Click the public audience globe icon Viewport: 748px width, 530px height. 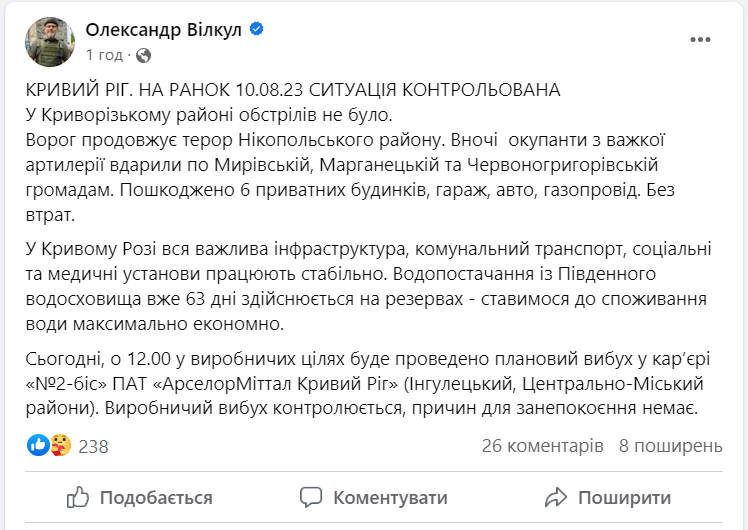tap(143, 54)
